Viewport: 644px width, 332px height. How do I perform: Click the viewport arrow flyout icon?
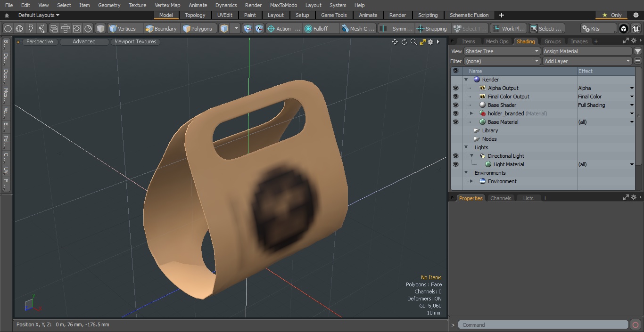[x=438, y=42]
